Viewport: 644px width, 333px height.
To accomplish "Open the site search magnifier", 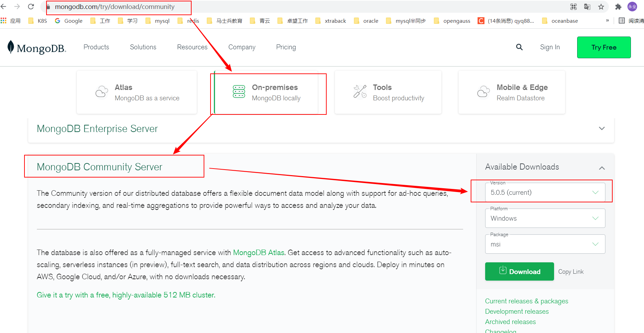I will point(519,47).
